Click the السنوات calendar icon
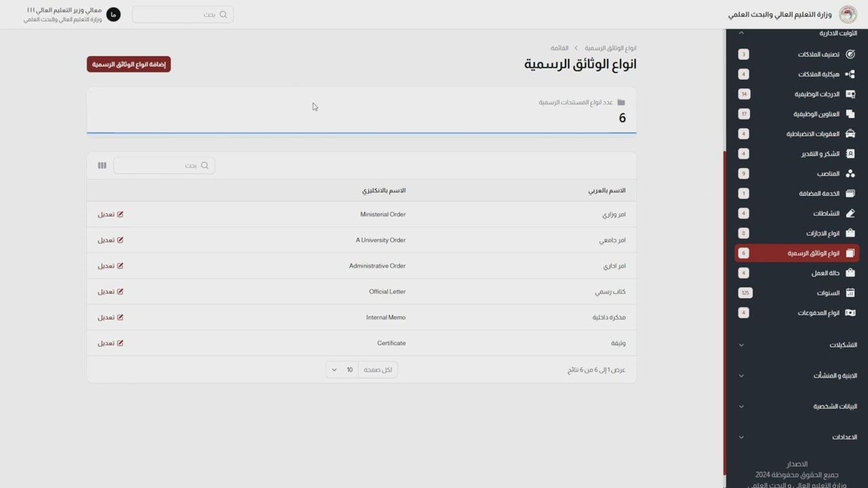The width and height of the screenshot is (868, 488). (x=850, y=293)
